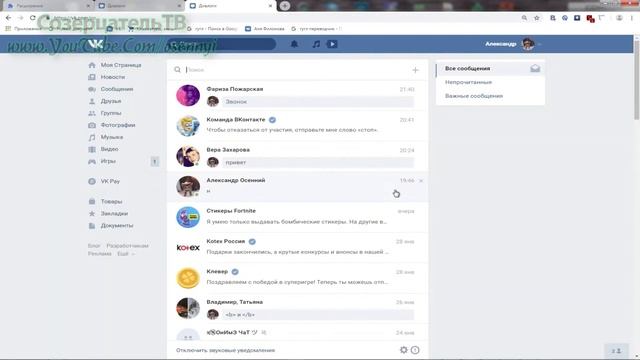Open Chrome menu three dots
The height and width of the screenshot is (360, 640).
coord(632,18)
